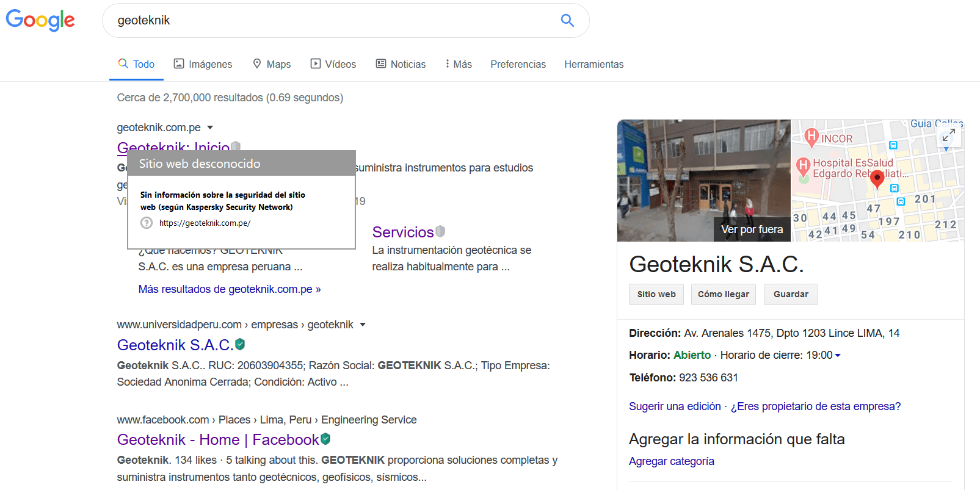
Task: Click Sugerir una edición link
Action: coord(675,406)
